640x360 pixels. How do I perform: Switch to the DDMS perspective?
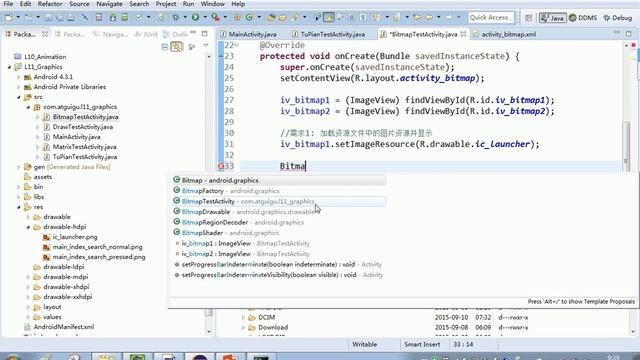pos(583,18)
